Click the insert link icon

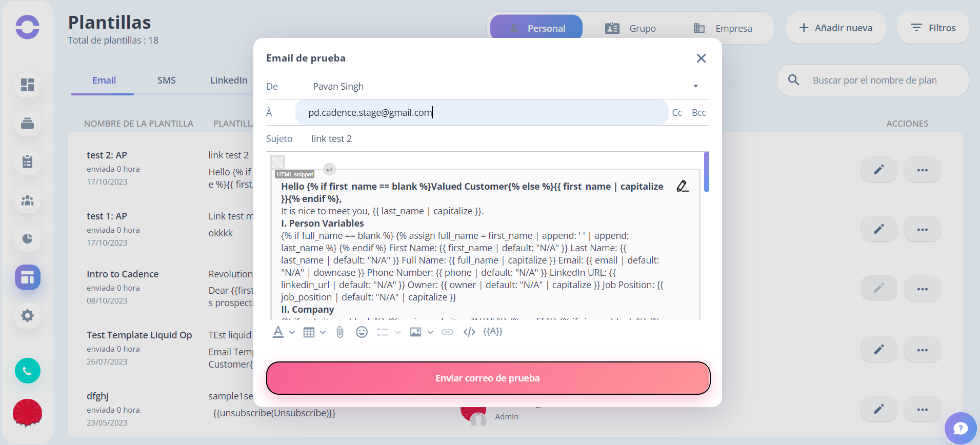[447, 332]
